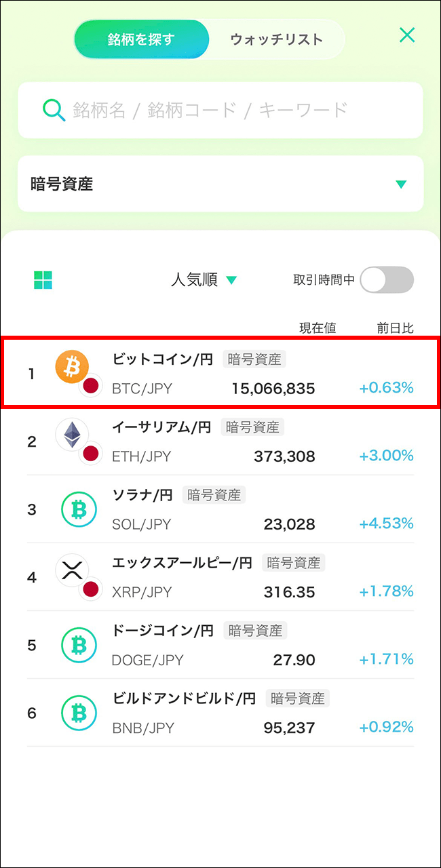This screenshot has width=441, height=868.
Task: Tap the Bitcoin orange coin icon
Action: (72, 367)
